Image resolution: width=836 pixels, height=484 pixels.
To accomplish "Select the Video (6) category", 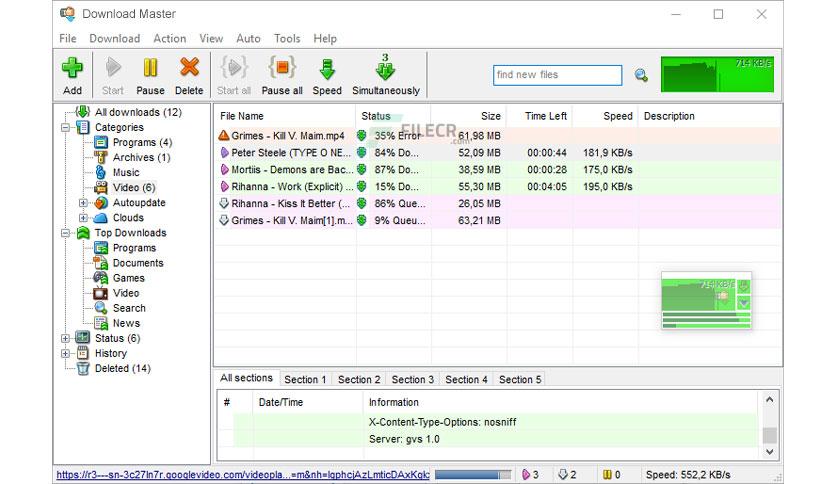I will coord(134,187).
